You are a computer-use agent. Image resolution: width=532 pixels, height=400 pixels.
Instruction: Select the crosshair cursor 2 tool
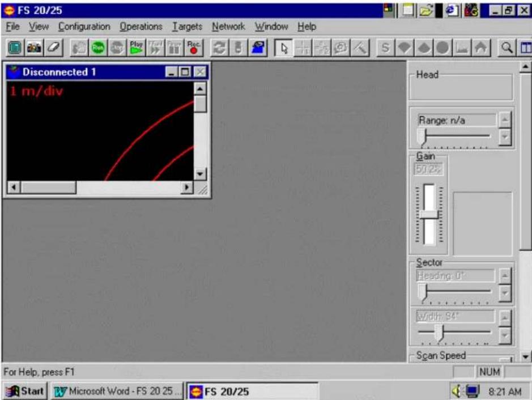pyautogui.click(x=321, y=48)
